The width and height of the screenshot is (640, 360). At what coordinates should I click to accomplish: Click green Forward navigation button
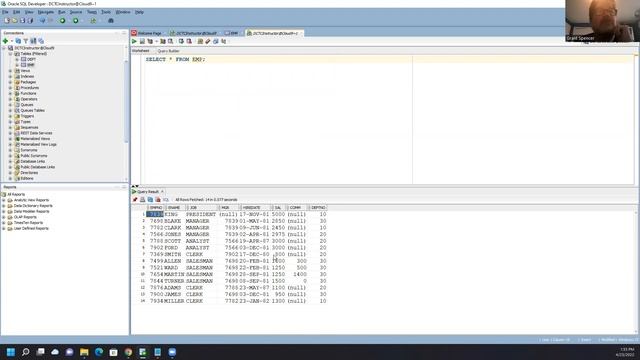click(76, 20)
